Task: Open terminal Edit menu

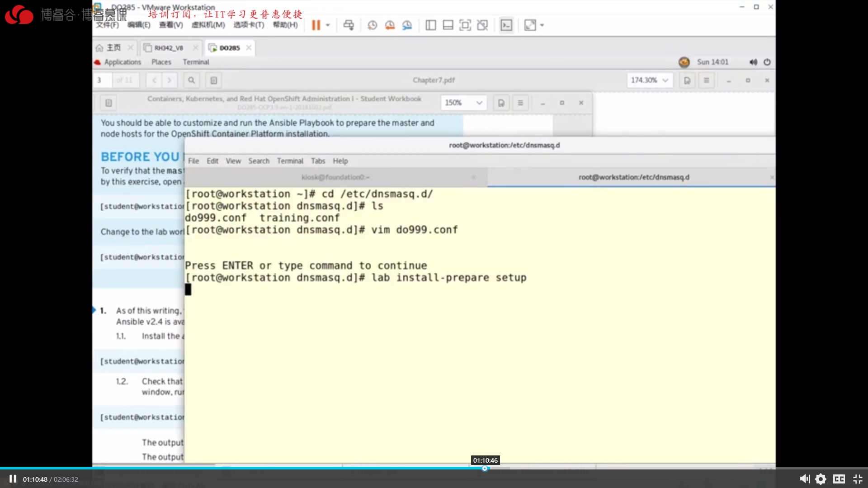Action: pos(212,161)
